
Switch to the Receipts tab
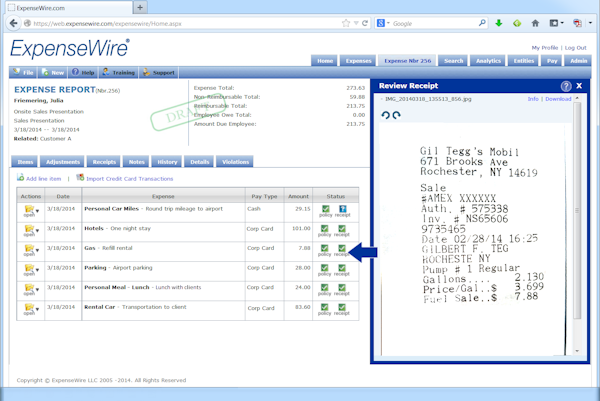pos(104,161)
